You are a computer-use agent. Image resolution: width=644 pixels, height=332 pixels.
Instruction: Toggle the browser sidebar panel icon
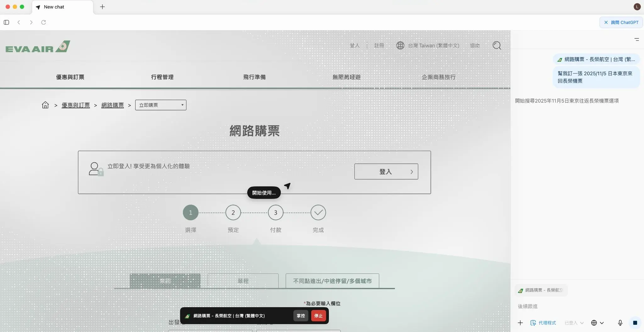6,22
